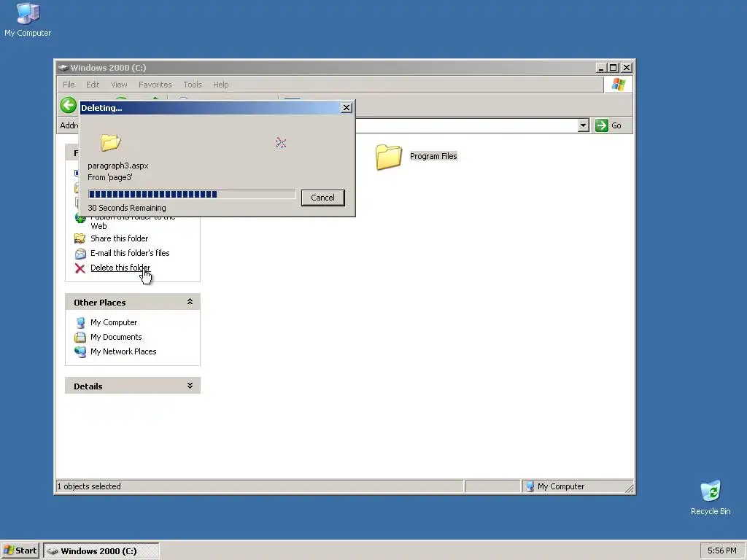Open My Documents in Other Places

point(116,337)
